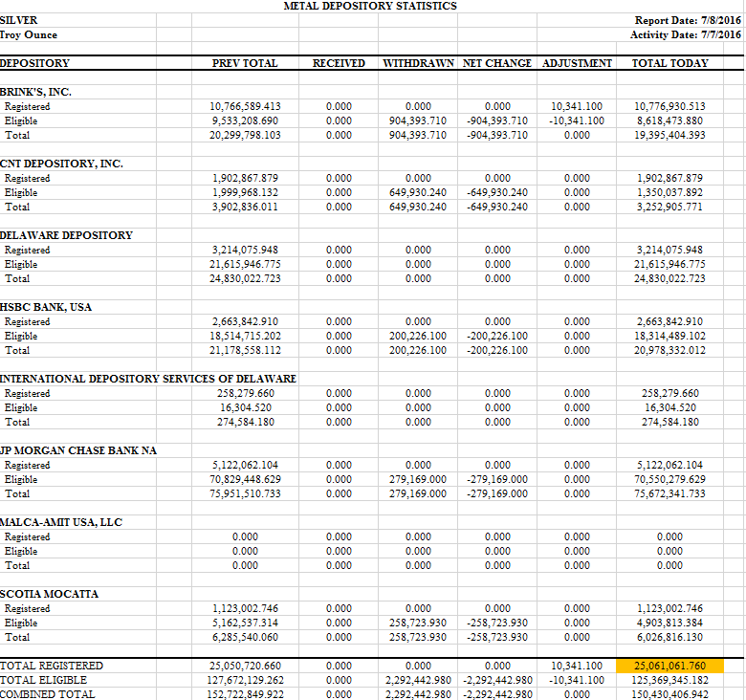
Task: Click Brink's registered adjustment 10,341.100
Action: pos(577,106)
